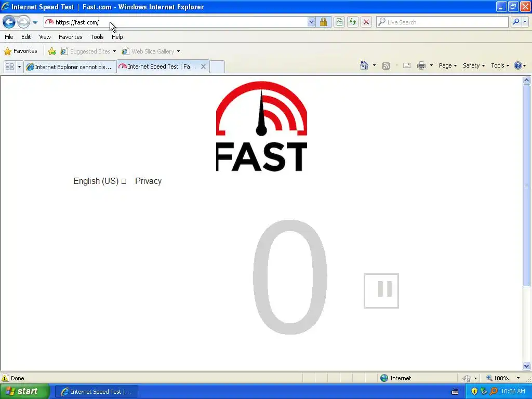
Task: Open the Windows start menu
Action: (x=24, y=392)
